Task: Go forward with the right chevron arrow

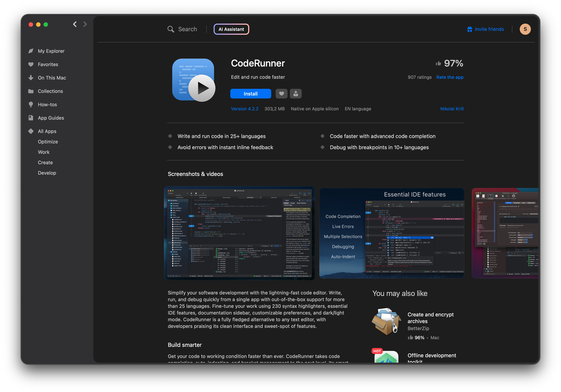Action: (x=85, y=24)
